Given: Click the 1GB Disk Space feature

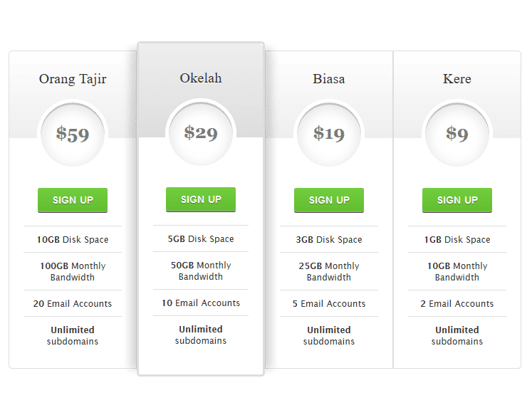Looking at the screenshot, I should pos(457,239).
